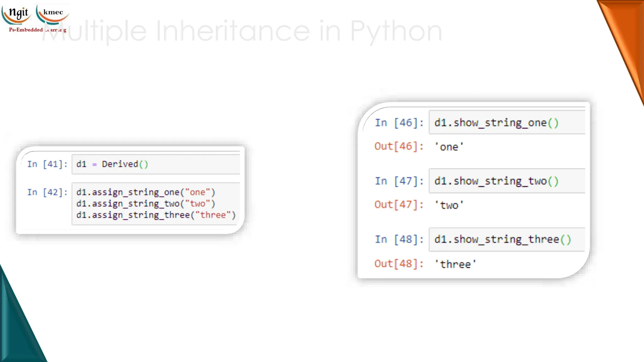The height and width of the screenshot is (362, 644).
Task: Click the output value 'three'
Action: pos(455,264)
